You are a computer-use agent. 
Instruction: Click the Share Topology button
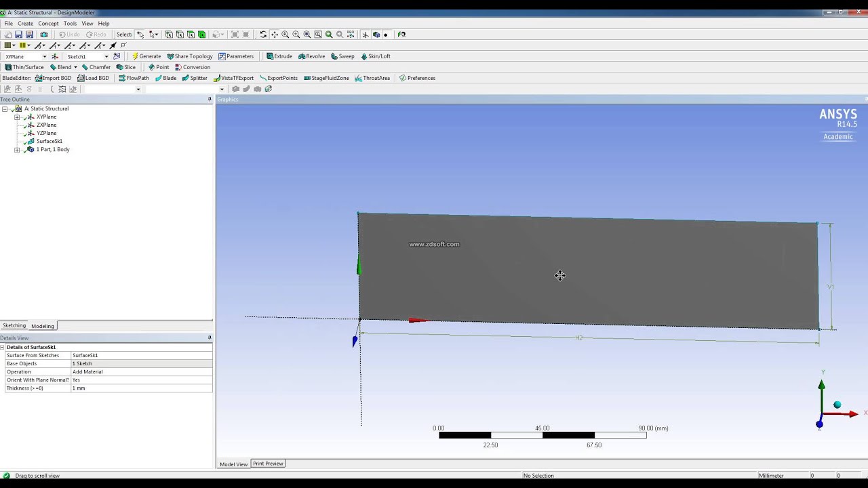pyautogui.click(x=190, y=56)
